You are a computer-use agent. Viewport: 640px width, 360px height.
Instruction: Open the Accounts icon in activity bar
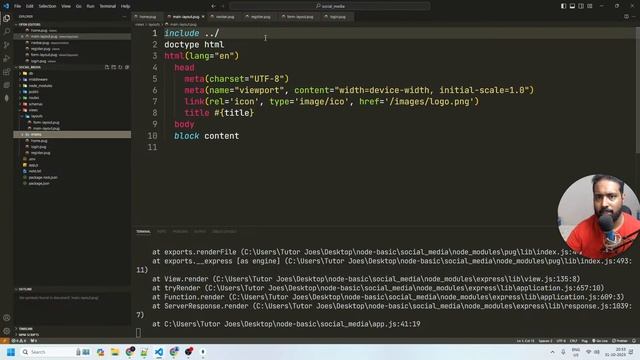click(x=7, y=318)
